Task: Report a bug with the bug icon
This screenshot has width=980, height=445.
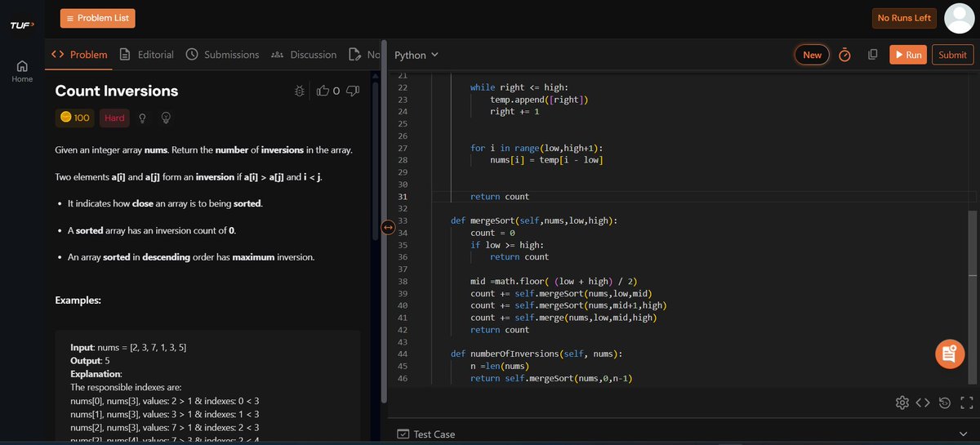Action: (300, 91)
